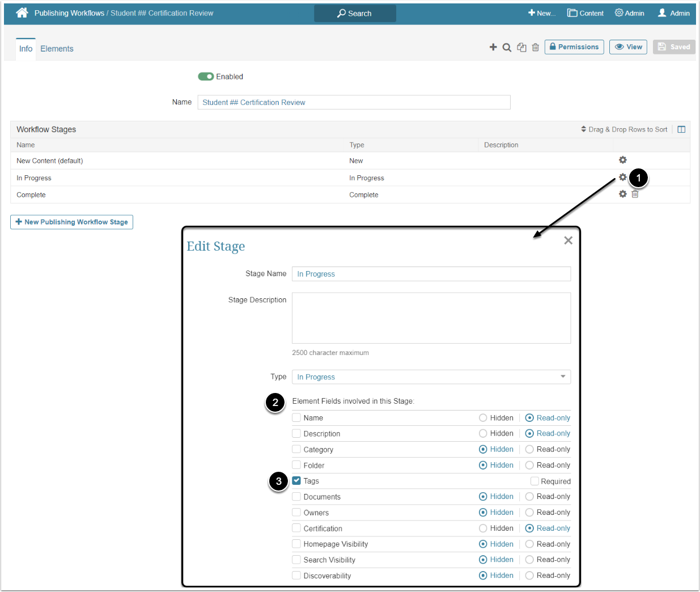Open the Content menu in header
Image resolution: width=700 pixels, height=592 pixels.
click(586, 13)
